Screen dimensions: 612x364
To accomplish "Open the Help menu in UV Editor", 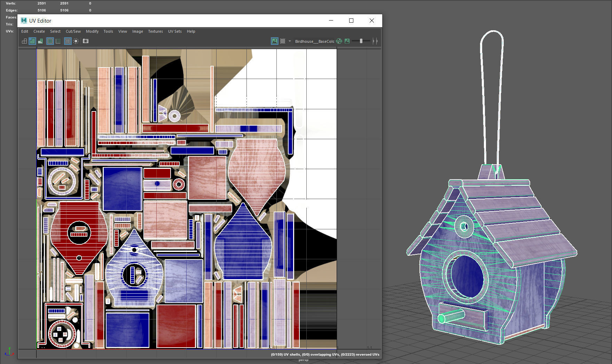I will click(x=191, y=31).
